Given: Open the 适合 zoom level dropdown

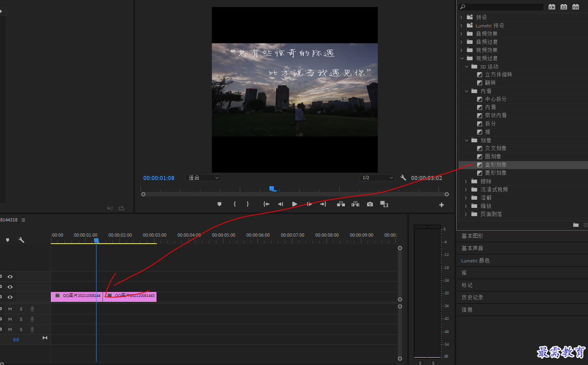Looking at the screenshot, I should click(204, 178).
